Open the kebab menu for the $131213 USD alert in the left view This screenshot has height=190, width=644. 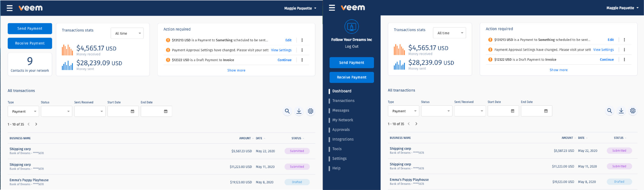(x=302, y=40)
